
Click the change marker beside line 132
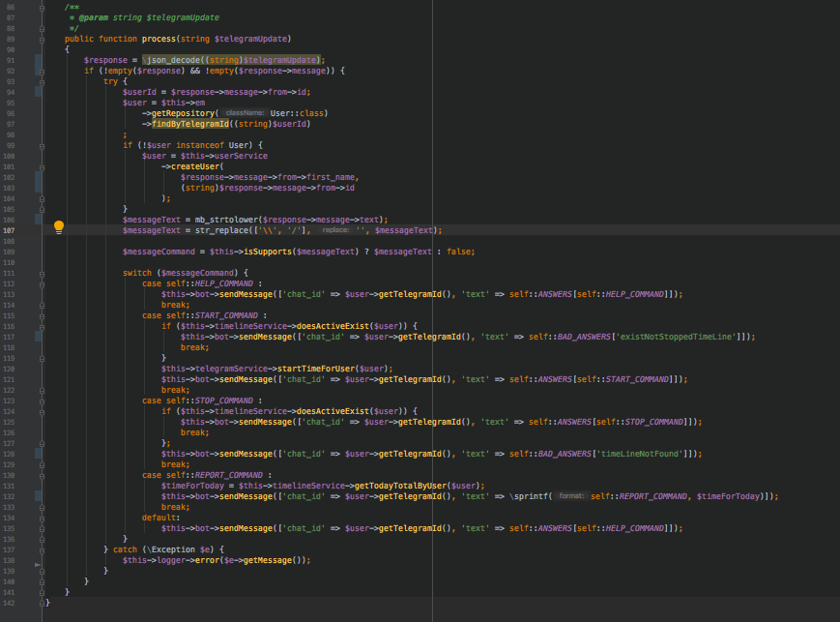point(37,495)
